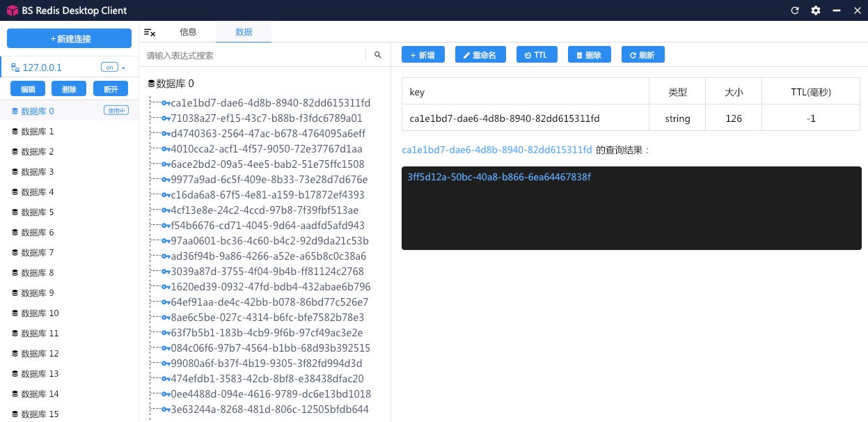868x422 pixels.
Task: Click the 刷新 refresh toolbar button
Action: [642, 54]
